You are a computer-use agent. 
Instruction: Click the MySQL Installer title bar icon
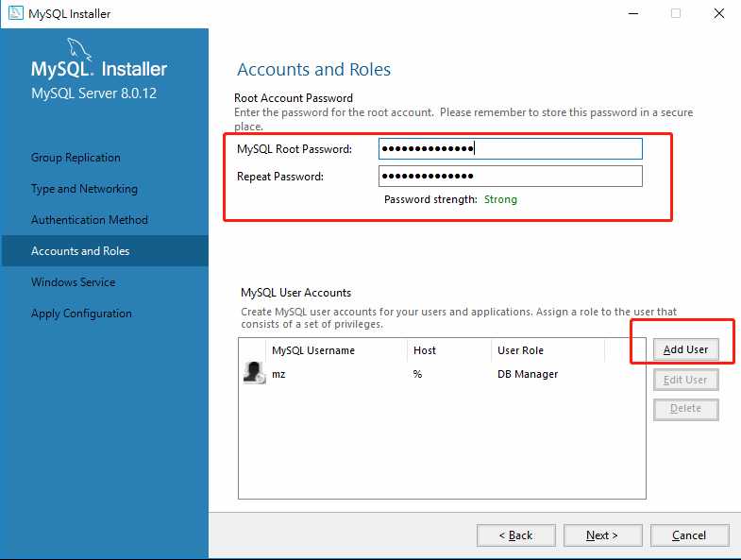click(x=13, y=13)
